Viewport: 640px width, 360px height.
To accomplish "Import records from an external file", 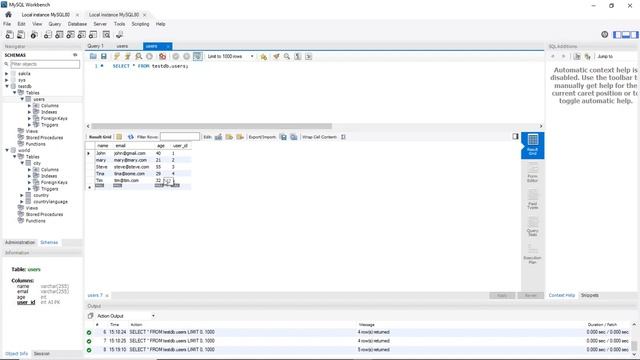I will click(x=294, y=137).
